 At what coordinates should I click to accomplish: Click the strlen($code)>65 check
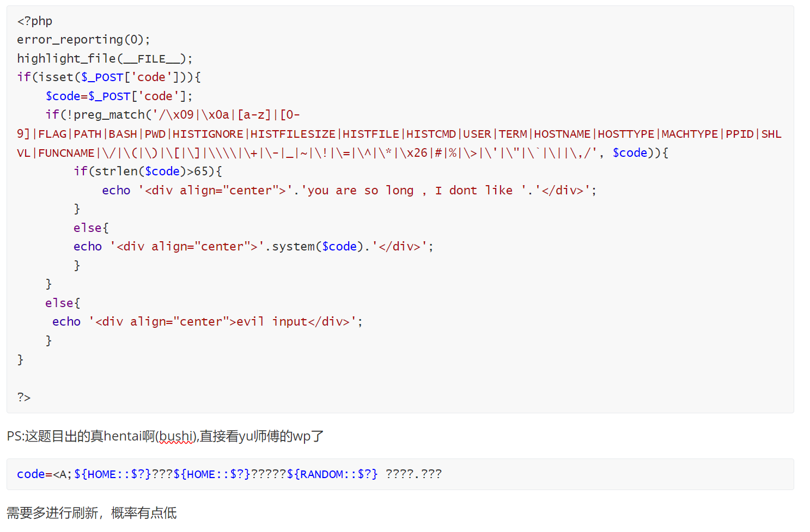pyautogui.click(x=147, y=172)
